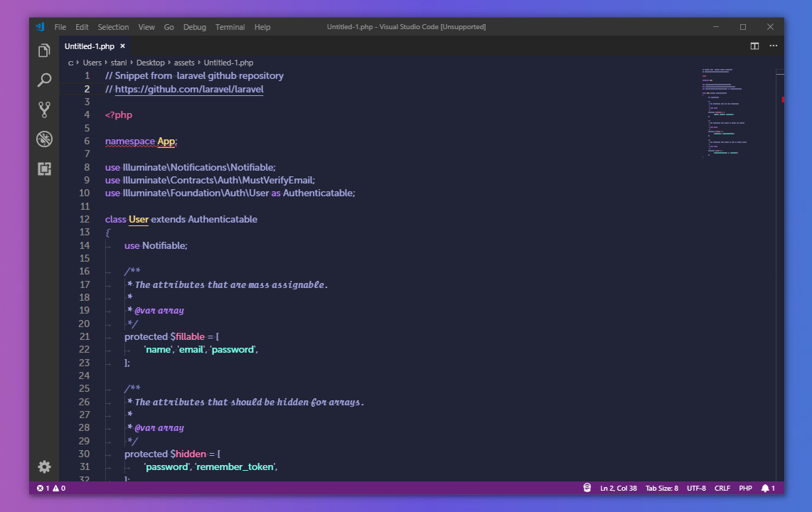Click the 'Users' breadcrumb segment
812x512 pixels.
(x=92, y=63)
